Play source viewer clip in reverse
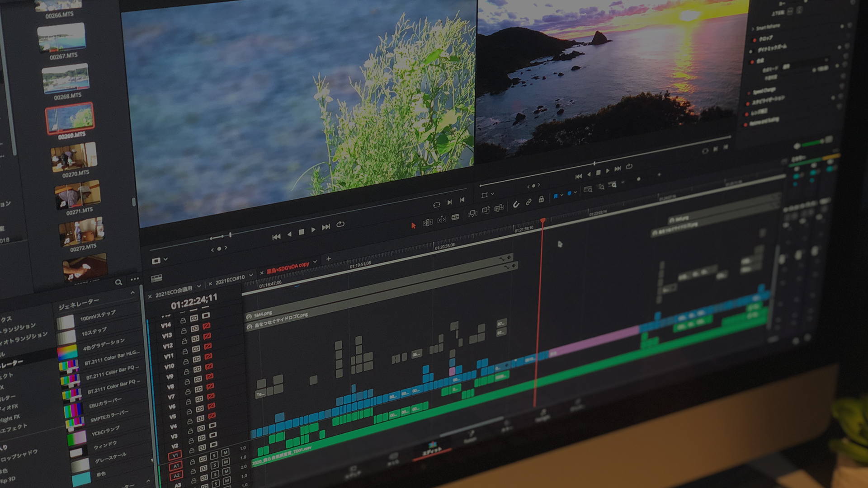 pos(289,234)
